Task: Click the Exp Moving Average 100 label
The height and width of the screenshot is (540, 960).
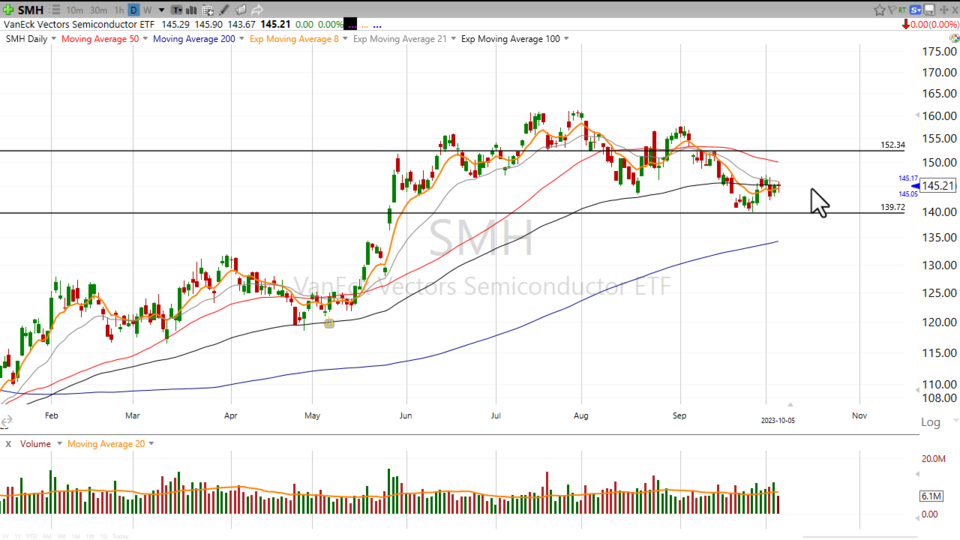Action: 511,39
